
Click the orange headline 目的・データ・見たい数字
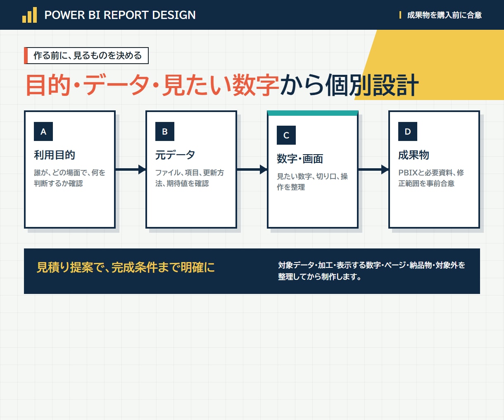point(152,85)
